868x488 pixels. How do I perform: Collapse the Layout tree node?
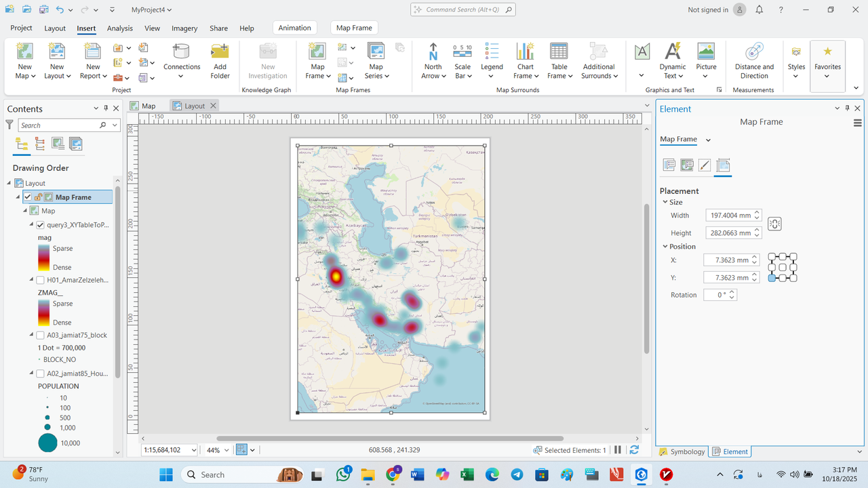pyautogui.click(x=9, y=183)
